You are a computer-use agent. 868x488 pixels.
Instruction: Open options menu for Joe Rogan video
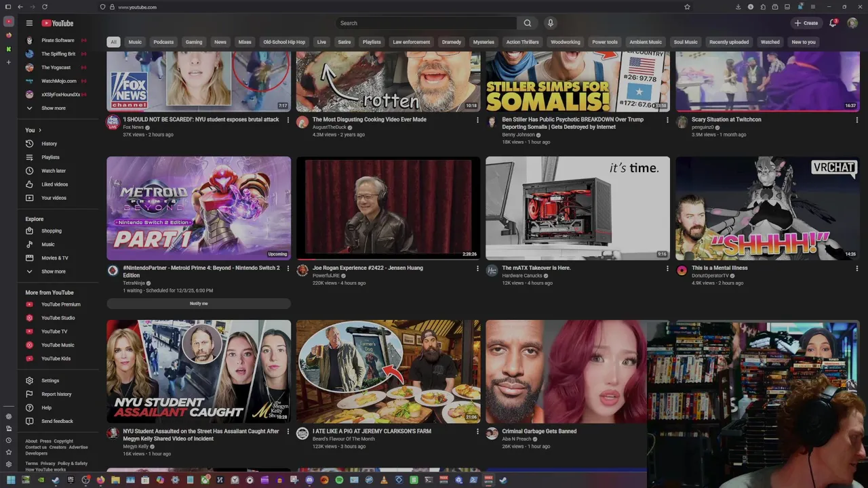[x=477, y=268]
